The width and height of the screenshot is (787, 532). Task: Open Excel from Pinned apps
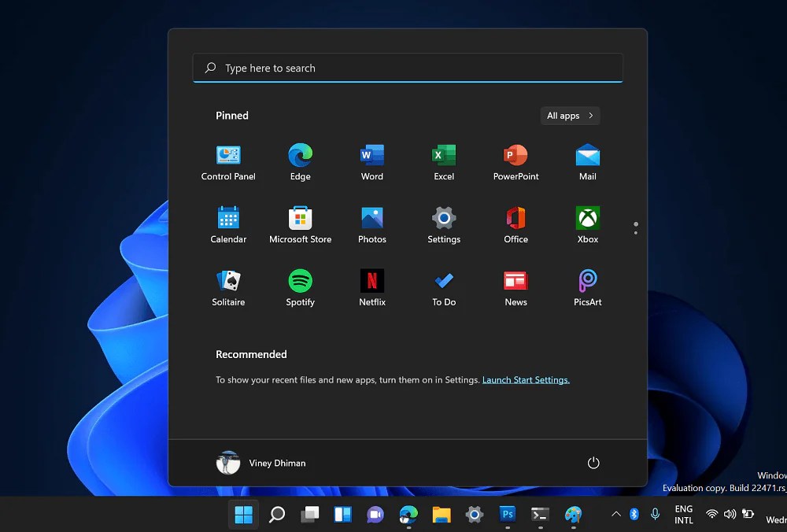[443, 155]
